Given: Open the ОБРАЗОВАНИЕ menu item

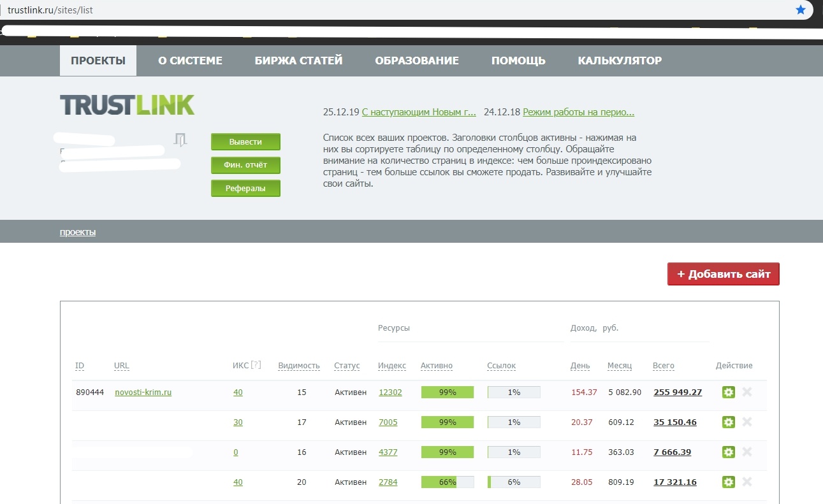Looking at the screenshot, I should pyautogui.click(x=417, y=61).
